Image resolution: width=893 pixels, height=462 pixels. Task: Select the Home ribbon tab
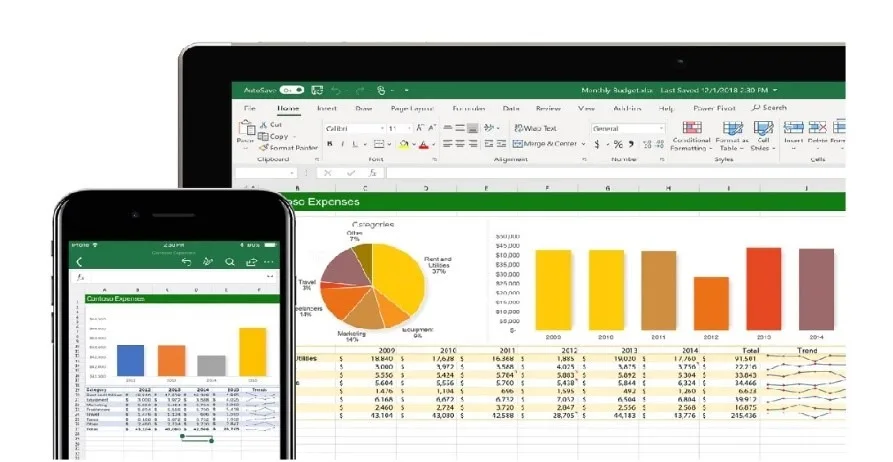pyautogui.click(x=288, y=108)
